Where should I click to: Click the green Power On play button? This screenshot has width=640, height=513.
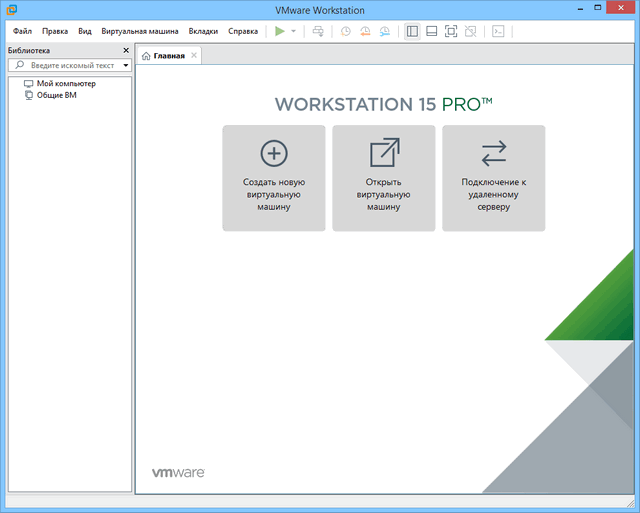click(280, 31)
